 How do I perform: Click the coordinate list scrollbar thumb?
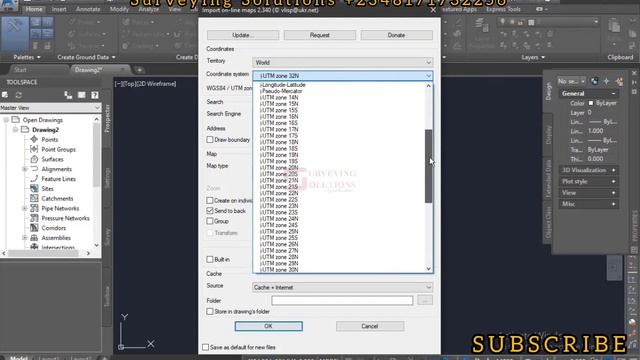pyautogui.click(x=428, y=166)
